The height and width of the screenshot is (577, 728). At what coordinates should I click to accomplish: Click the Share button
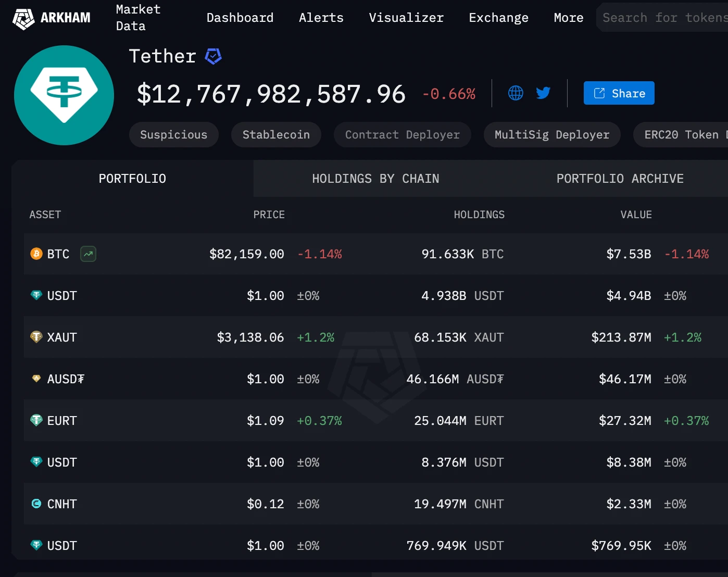(x=619, y=93)
